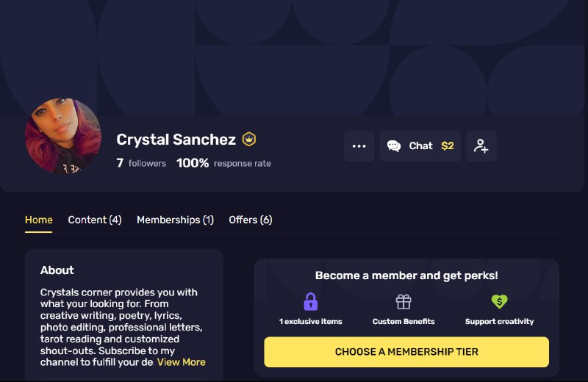Click the 7 followers count

coord(141,163)
